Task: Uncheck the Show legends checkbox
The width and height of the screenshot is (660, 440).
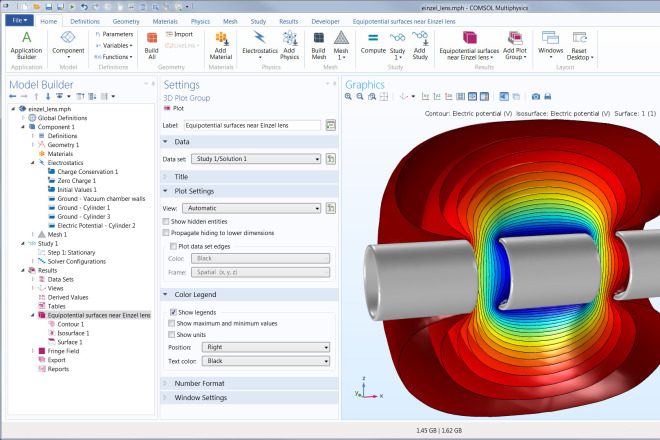Action: (173, 312)
